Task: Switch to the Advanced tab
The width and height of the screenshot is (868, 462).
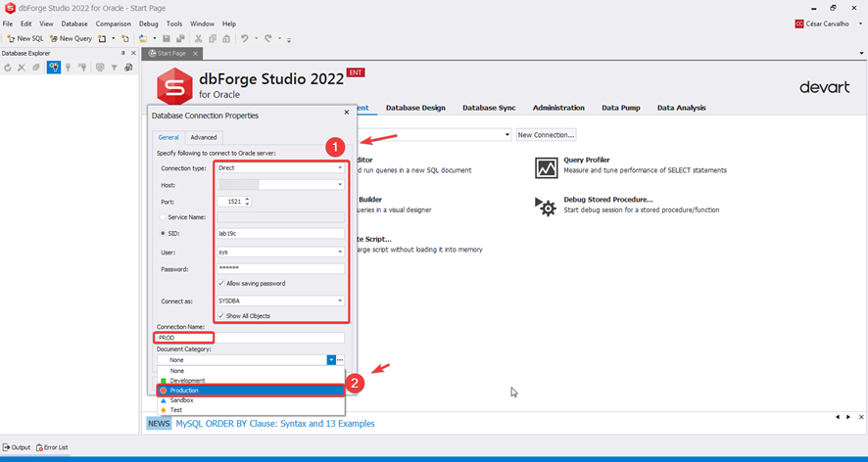Action: [204, 137]
